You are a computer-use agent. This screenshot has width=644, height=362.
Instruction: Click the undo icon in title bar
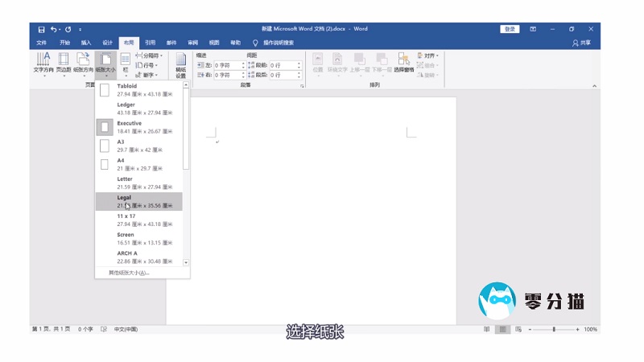click(54, 29)
